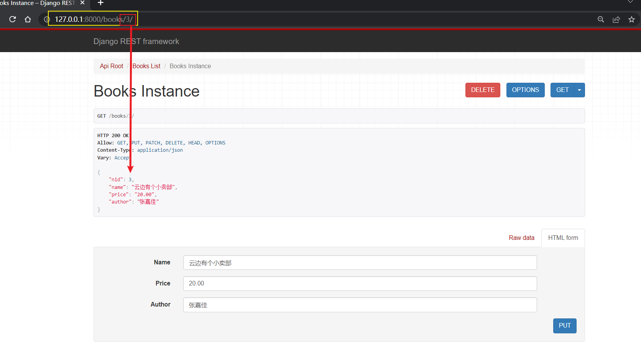Open the zoom magnifier icon in the address bar

click(601, 19)
